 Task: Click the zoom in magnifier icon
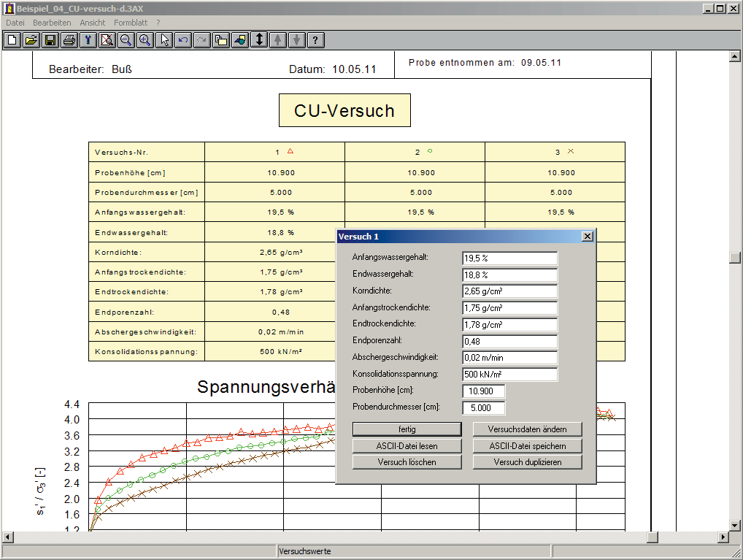click(x=145, y=40)
